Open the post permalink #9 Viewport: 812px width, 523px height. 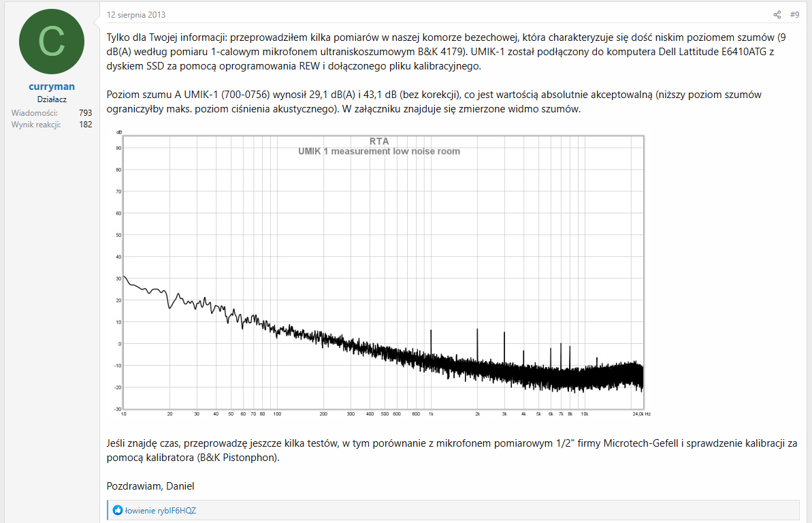[794, 15]
